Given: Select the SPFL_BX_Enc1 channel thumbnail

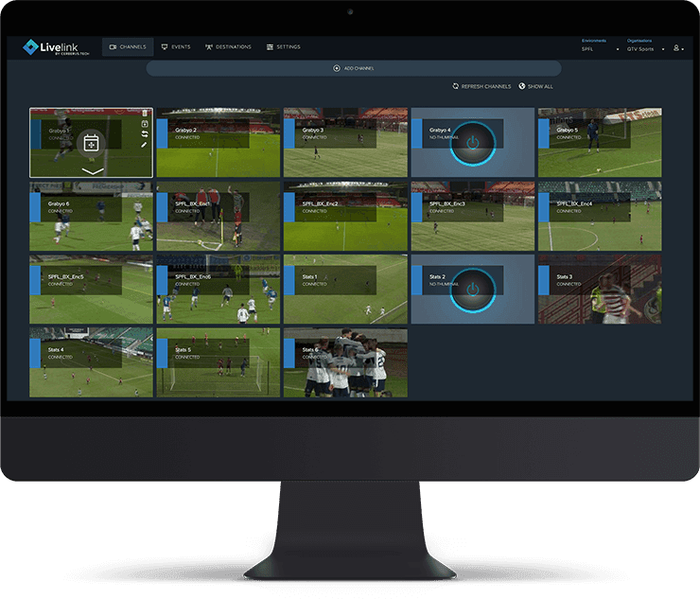Looking at the screenshot, I should point(219,216).
